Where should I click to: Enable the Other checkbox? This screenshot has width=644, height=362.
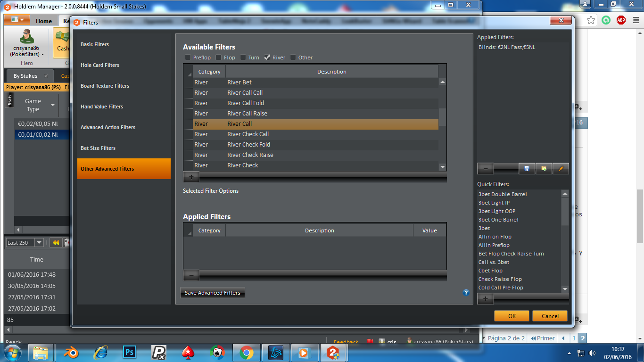[x=293, y=58]
